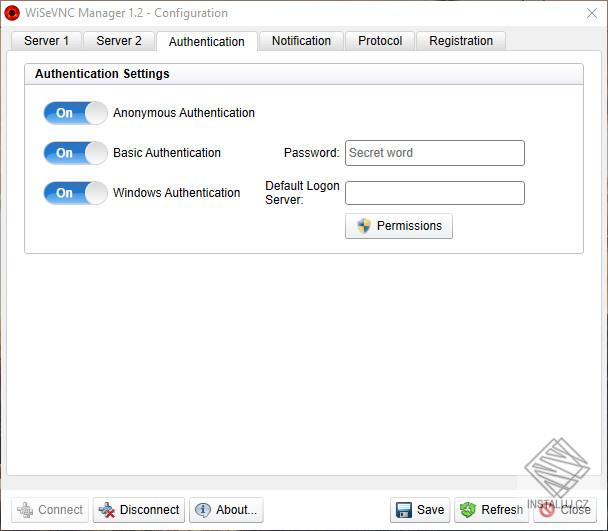The width and height of the screenshot is (608, 531).
Task: Open the Notification tab
Action: pyautogui.click(x=301, y=41)
